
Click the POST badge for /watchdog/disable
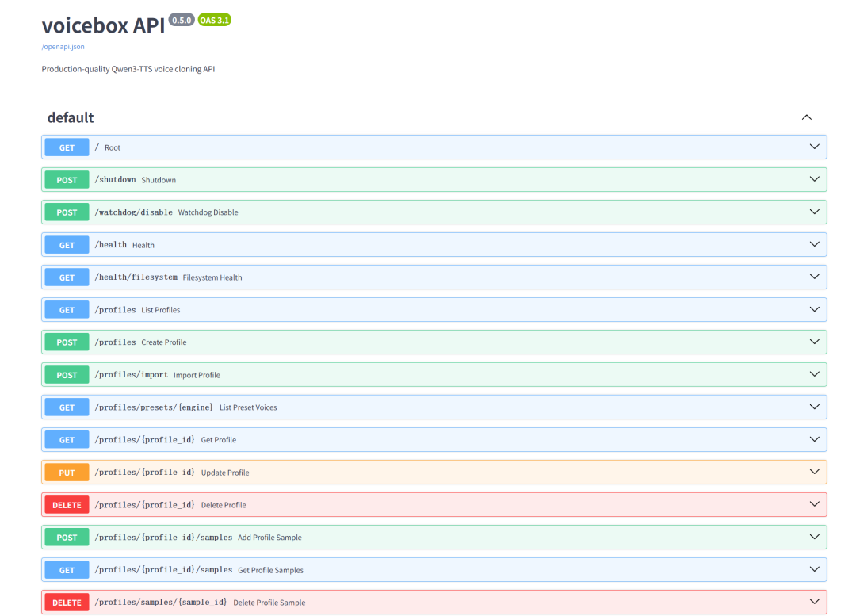tap(67, 212)
